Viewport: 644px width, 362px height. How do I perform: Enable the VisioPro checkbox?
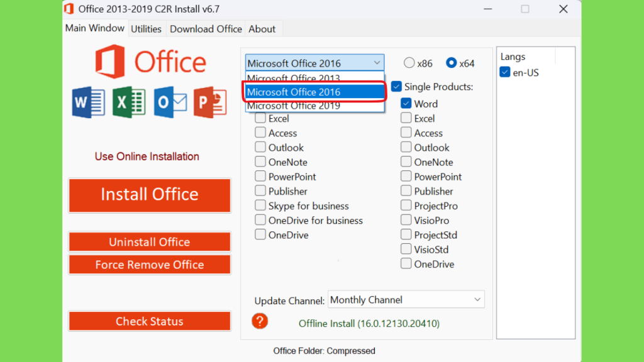point(406,220)
